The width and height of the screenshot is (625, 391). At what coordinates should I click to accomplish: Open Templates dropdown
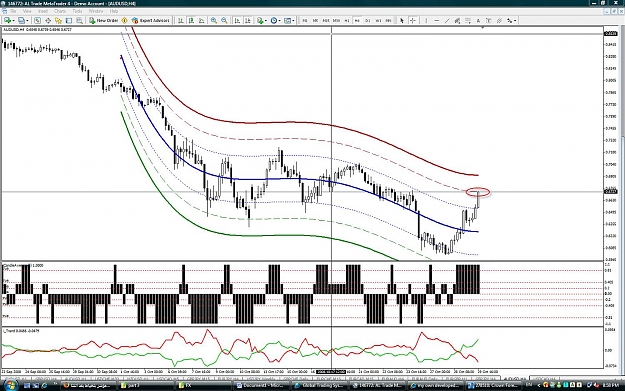click(x=289, y=20)
